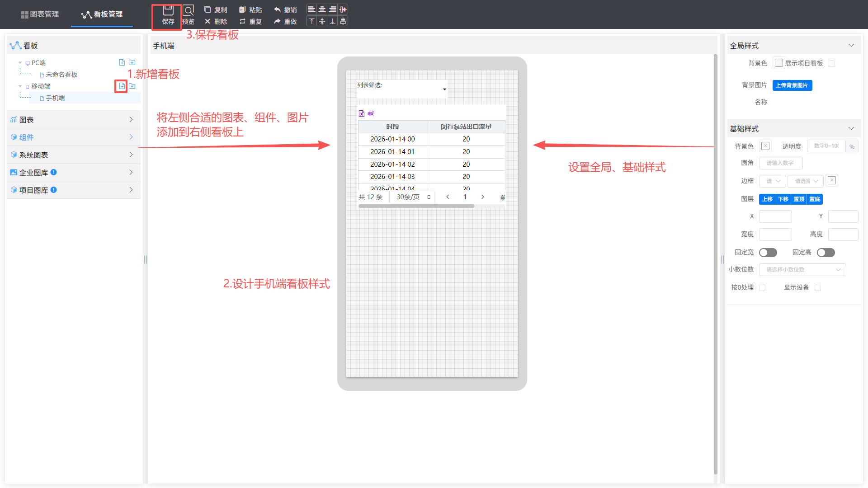Screen dimensions: 868x488
Task: Click the align left icon in toolbar
Action: [x=311, y=9]
